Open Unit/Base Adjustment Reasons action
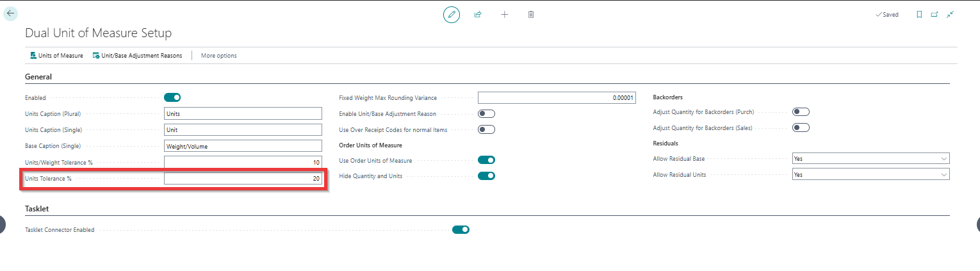This screenshot has height=271, width=980. [x=138, y=56]
